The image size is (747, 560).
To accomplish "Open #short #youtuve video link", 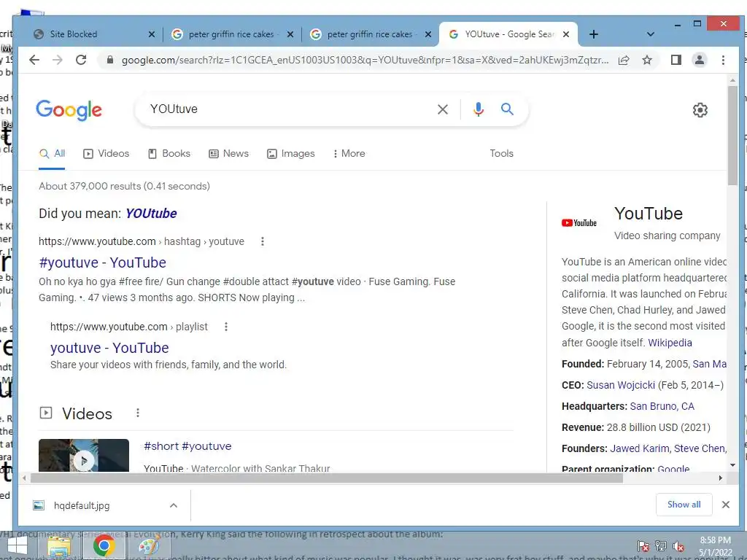I will pos(187,447).
